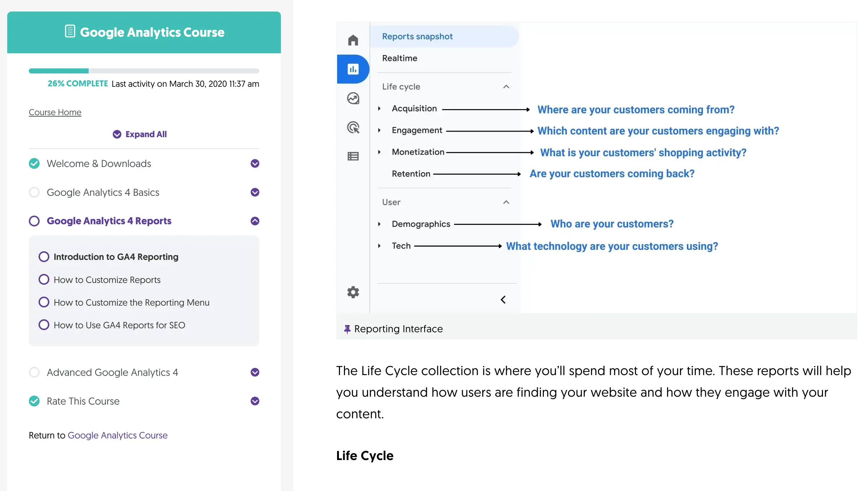868x491 pixels.
Task: Click the GA4 Home icon
Action: tap(353, 40)
